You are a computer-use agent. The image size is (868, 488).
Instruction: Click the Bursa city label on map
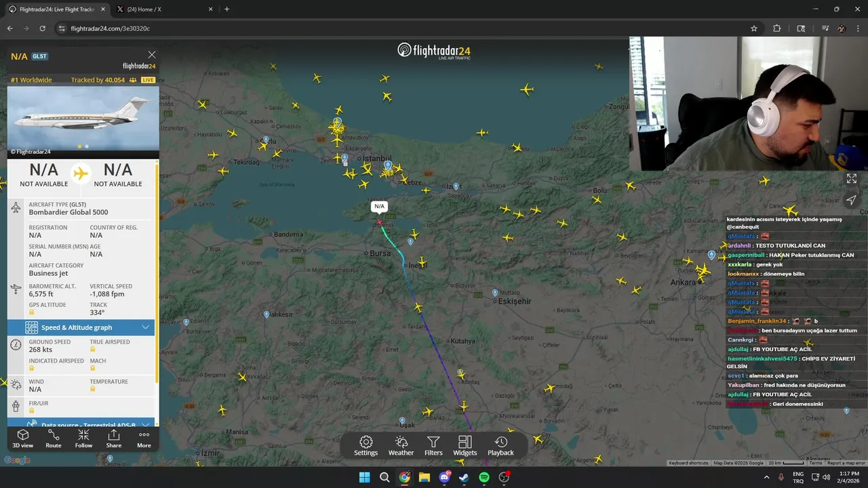pos(380,253)
